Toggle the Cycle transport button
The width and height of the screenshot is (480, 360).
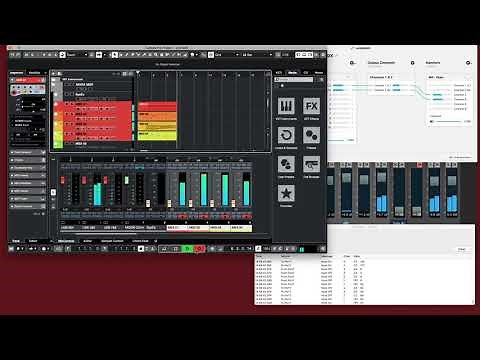pyautogui.click(x=164, y=249)
